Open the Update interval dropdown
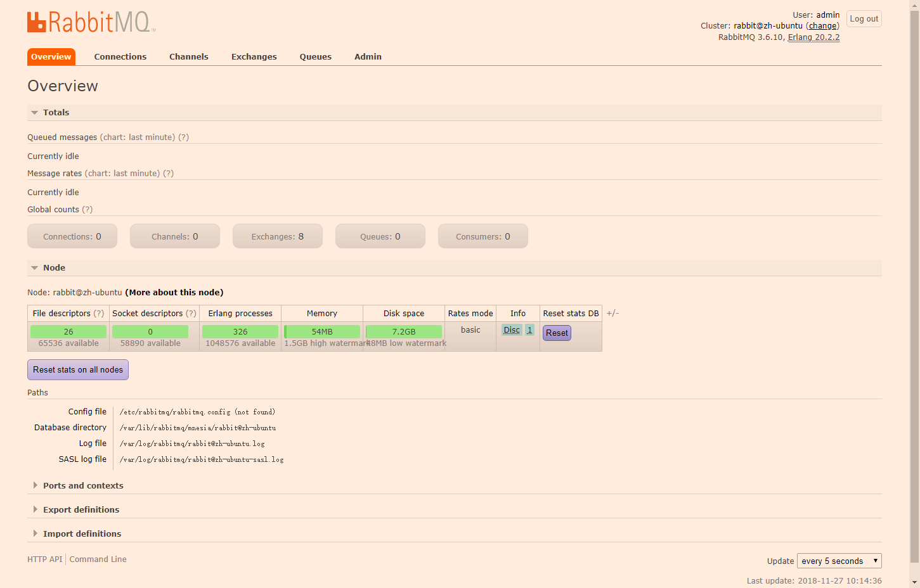The width and height of the screenshot is (920, 588). point(839,561)
